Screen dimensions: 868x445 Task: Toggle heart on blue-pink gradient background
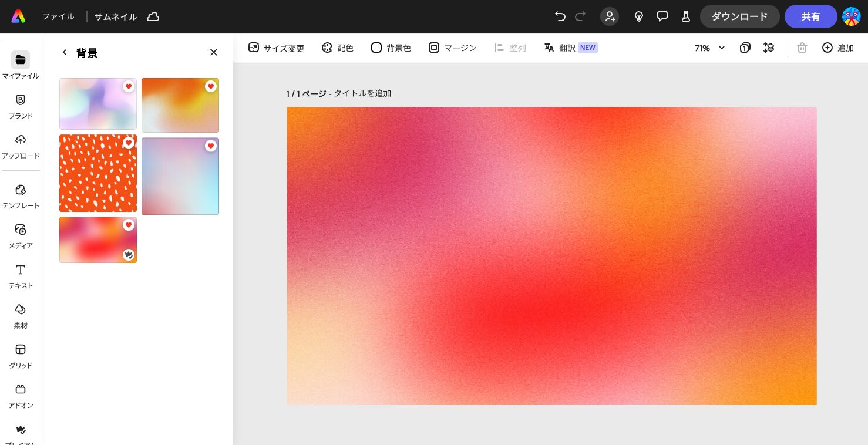[x=211, y=146]
